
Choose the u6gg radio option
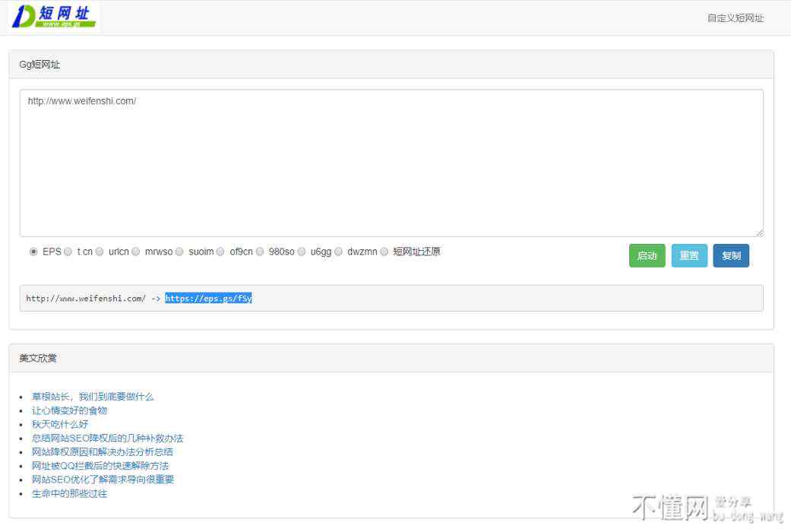302,252
